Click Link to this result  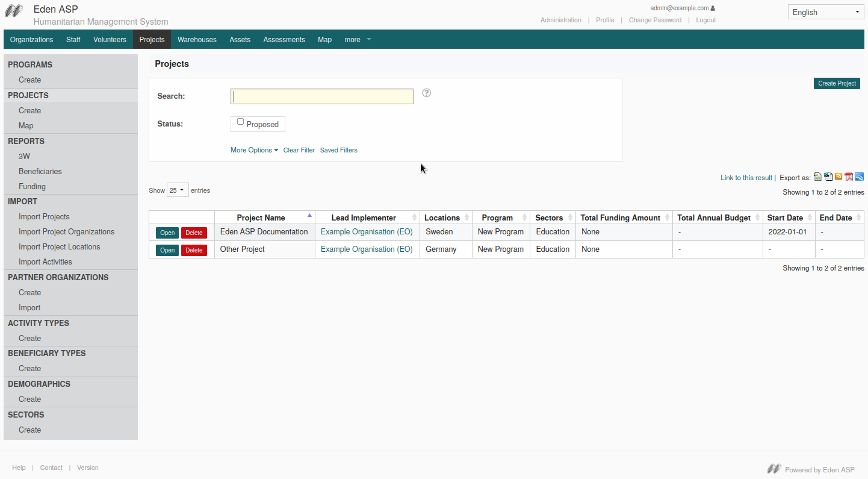coord(746,178)
